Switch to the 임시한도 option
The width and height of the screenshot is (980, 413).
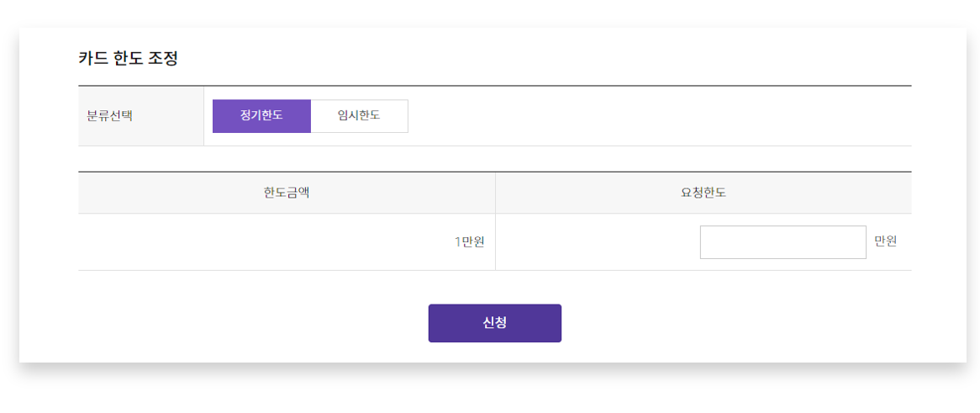[359, 116]
